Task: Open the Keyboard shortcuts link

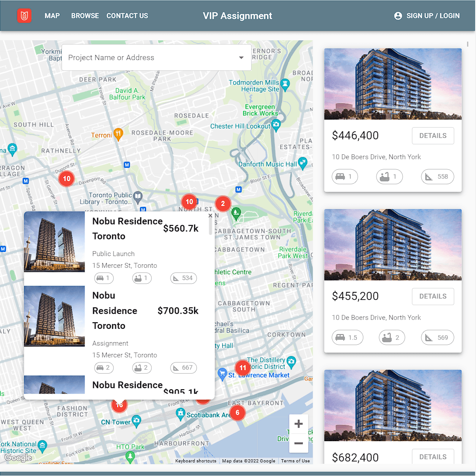Action: click(195, 461)
